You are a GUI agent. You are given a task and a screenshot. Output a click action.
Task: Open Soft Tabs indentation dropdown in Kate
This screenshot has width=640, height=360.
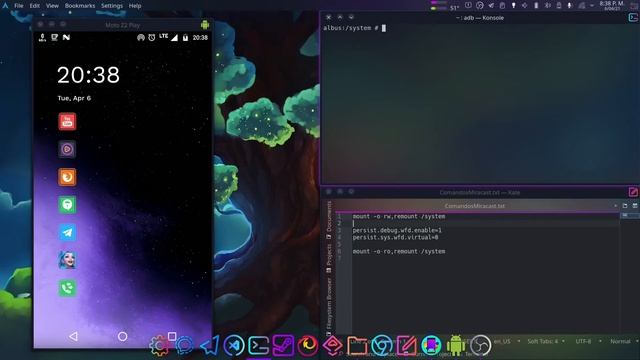(x=546, y=341)
